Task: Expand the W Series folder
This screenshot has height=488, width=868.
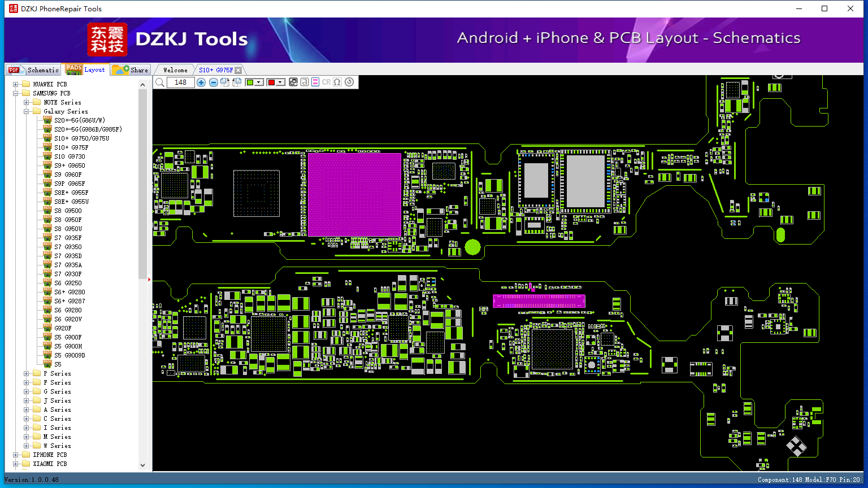Action: pos(27,446)
